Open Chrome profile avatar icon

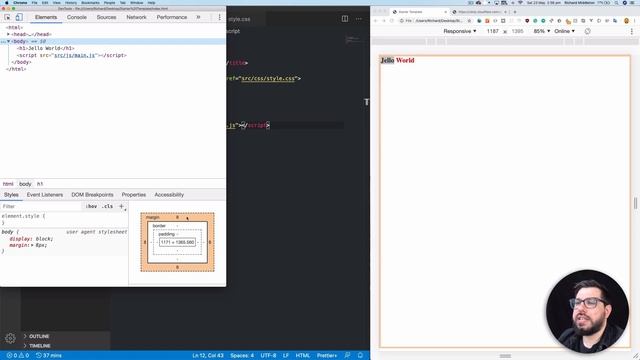pos(627,20)
